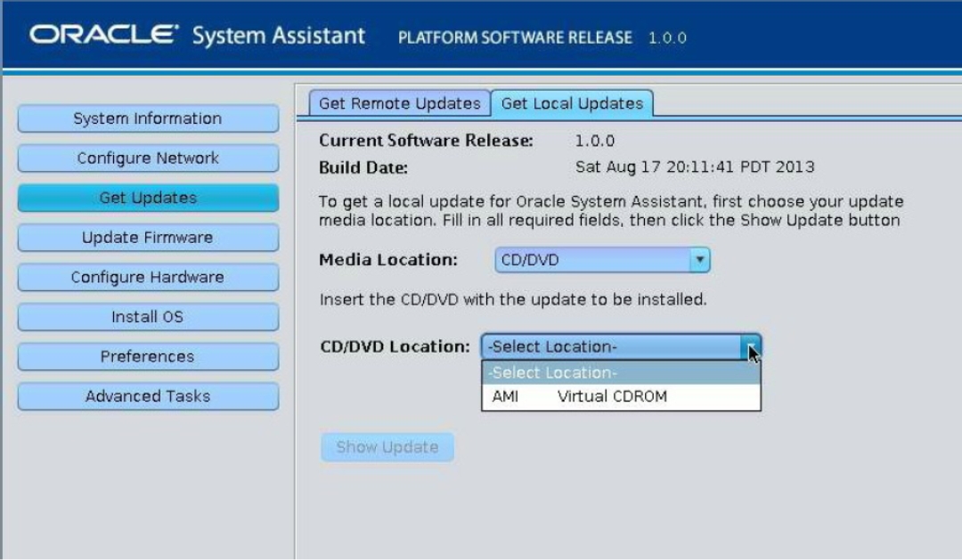962x560 pixels.
Task: Go to Configure Network
Action: click(x=148, y=158)
